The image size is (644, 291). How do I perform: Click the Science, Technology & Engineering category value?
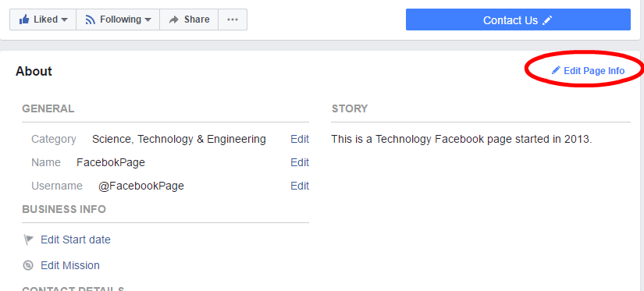[179, 139]
